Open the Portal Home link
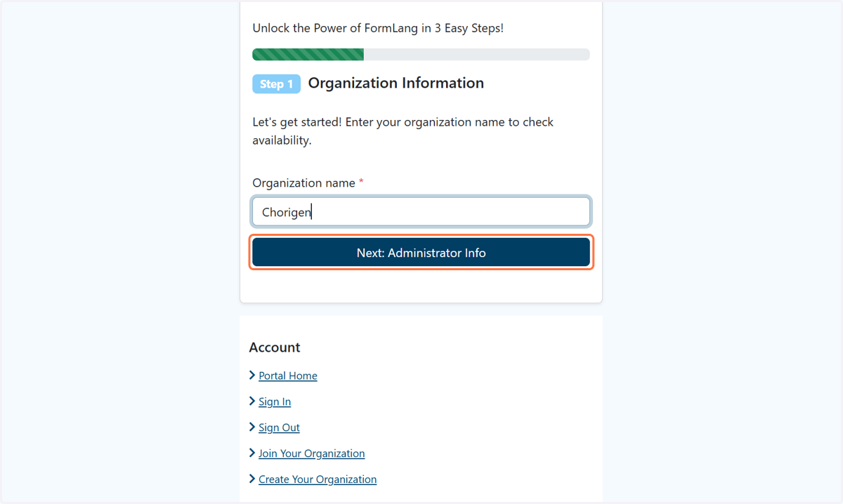The height and width of the screenshot is (504, 843). 288,376
